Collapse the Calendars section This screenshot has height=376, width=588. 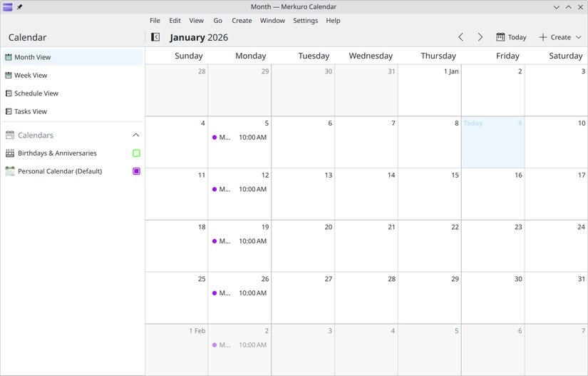point(136,135)
